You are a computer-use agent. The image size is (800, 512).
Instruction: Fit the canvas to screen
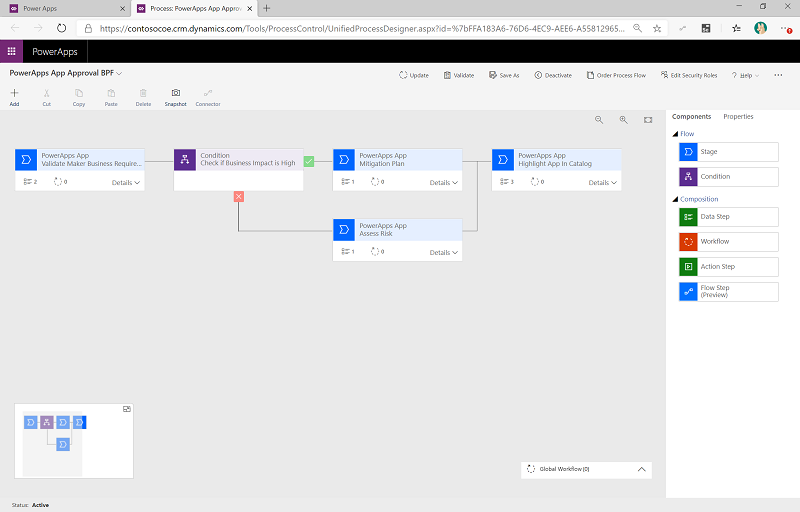point(648,120)
